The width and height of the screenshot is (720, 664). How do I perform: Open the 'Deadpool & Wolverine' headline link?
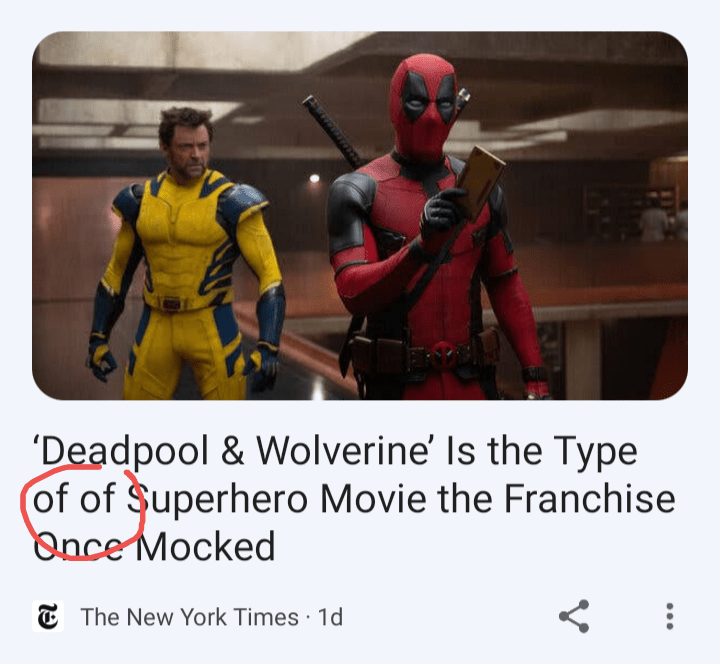point(354,498)
